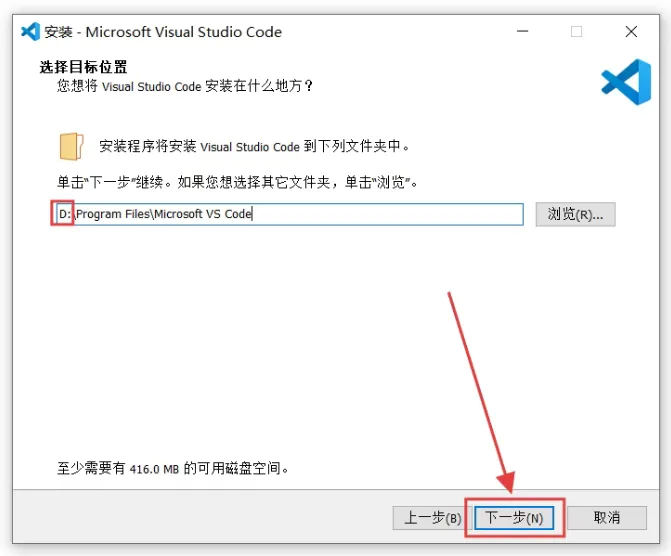This screenshot has width=671, height=556.
Task: Cancel setup with 取消 button
Action: point(607,518)
